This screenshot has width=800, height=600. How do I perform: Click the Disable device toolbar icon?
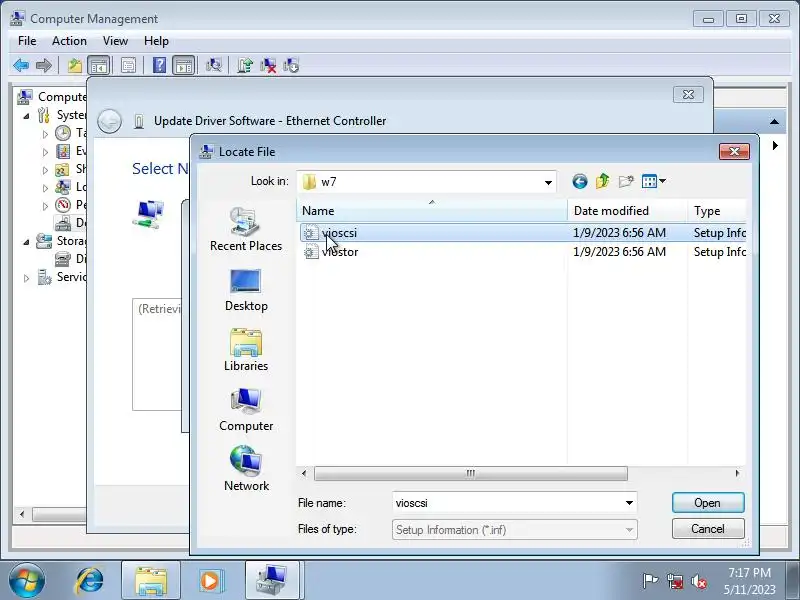click(291, 65)
